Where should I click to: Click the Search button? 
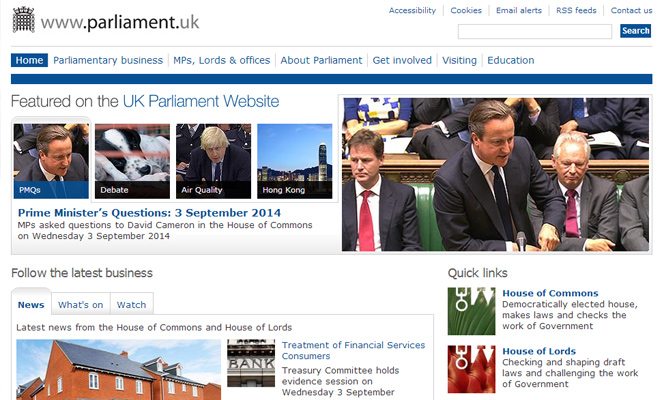636,31
